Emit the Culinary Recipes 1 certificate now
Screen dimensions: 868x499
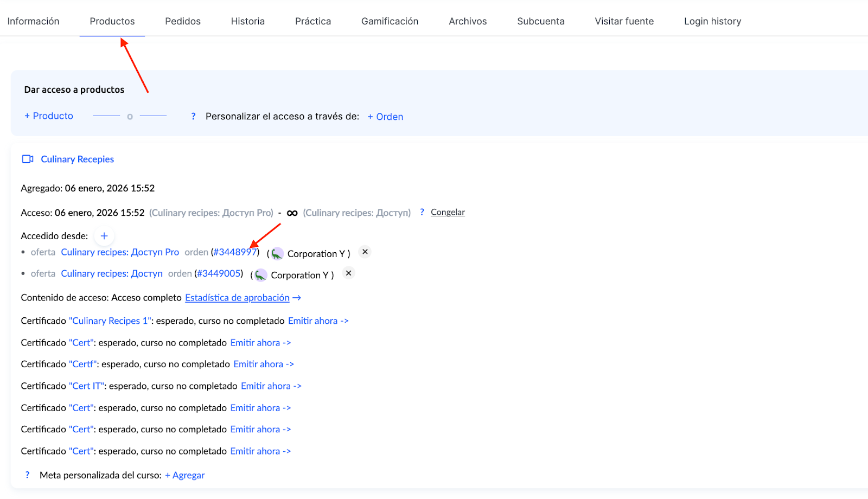318,321
